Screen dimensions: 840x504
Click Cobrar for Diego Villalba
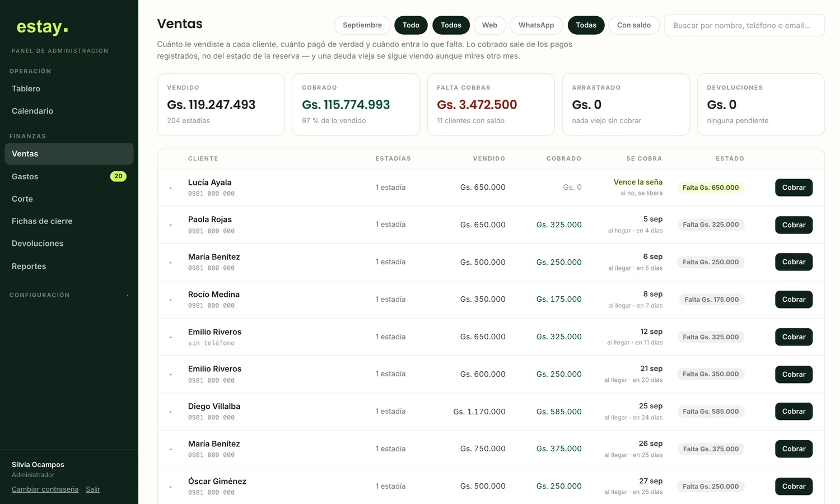794,412
